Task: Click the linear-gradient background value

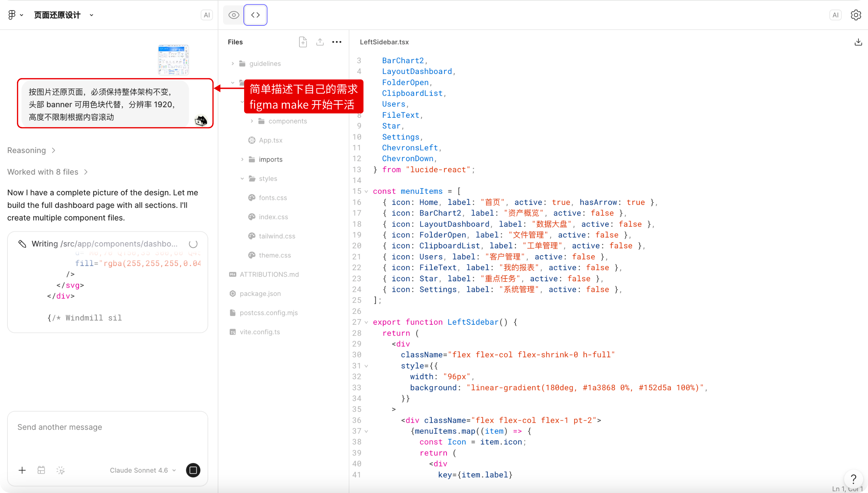Action: click(585, 388)
